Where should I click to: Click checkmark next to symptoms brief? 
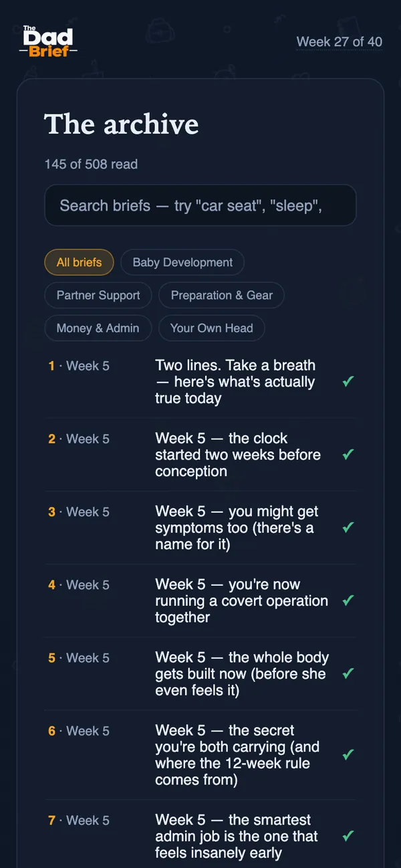click(x=348, y=528)
